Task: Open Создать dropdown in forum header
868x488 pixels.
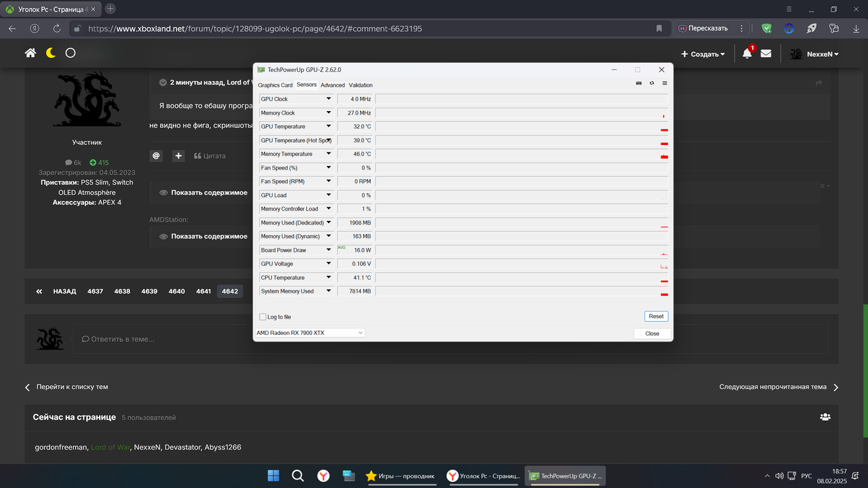Action: point(703,54)
